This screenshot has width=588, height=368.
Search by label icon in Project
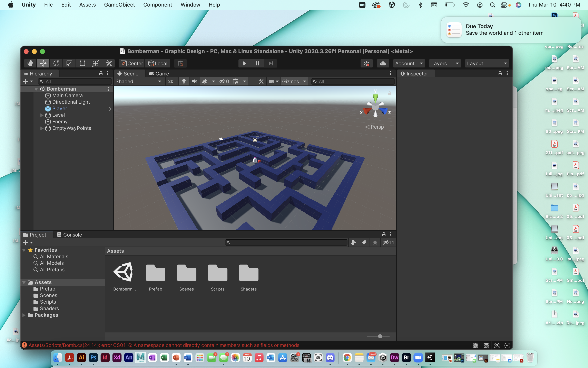(x=364, y=242)
